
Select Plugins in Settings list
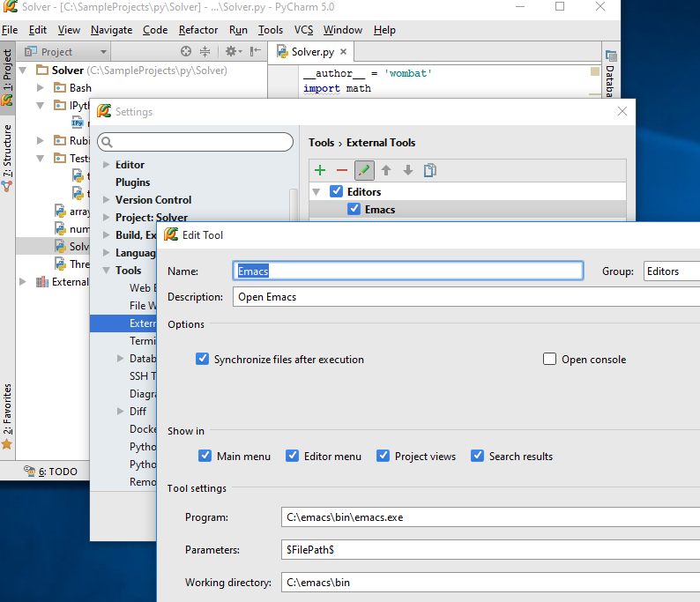coord(132,182)
